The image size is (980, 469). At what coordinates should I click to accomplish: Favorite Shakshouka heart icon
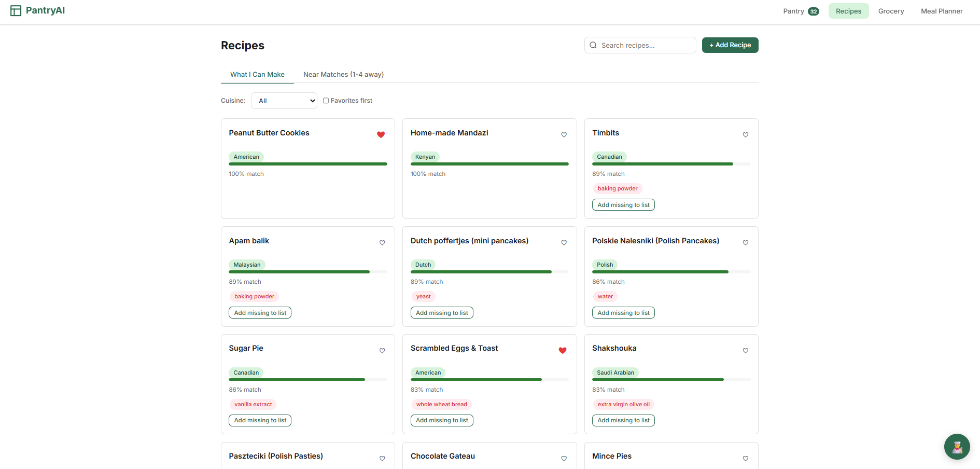pos(745,351)
